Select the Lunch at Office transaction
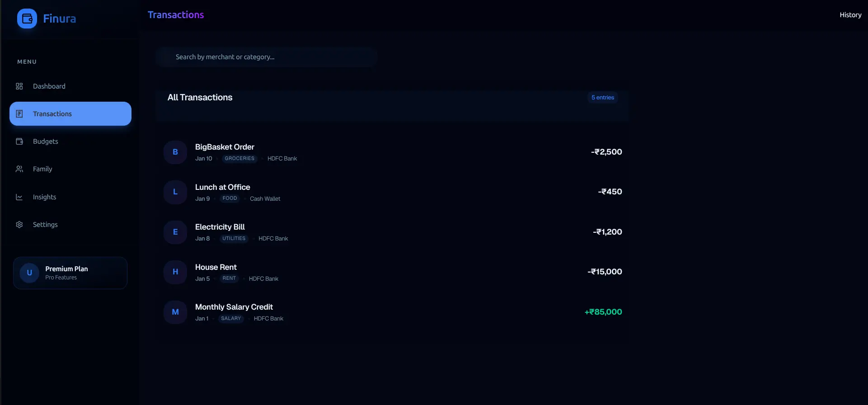868x405 pixels. point(222,187)
